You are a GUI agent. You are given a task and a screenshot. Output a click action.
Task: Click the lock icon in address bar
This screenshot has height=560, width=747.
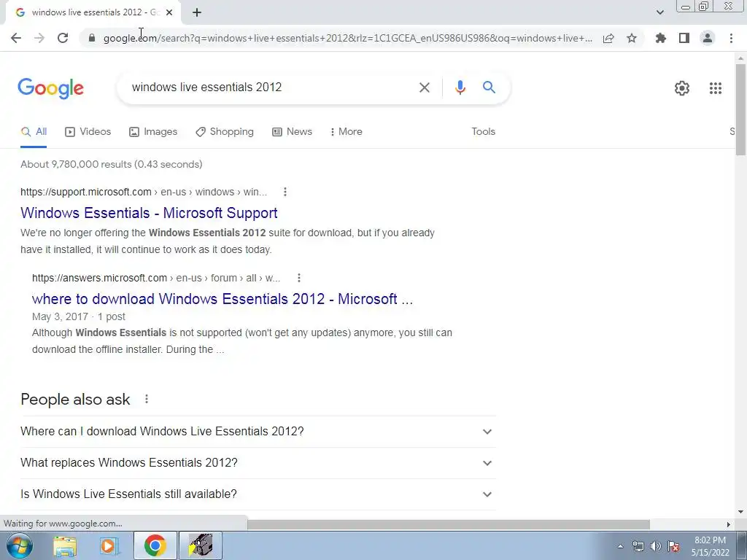92,38
